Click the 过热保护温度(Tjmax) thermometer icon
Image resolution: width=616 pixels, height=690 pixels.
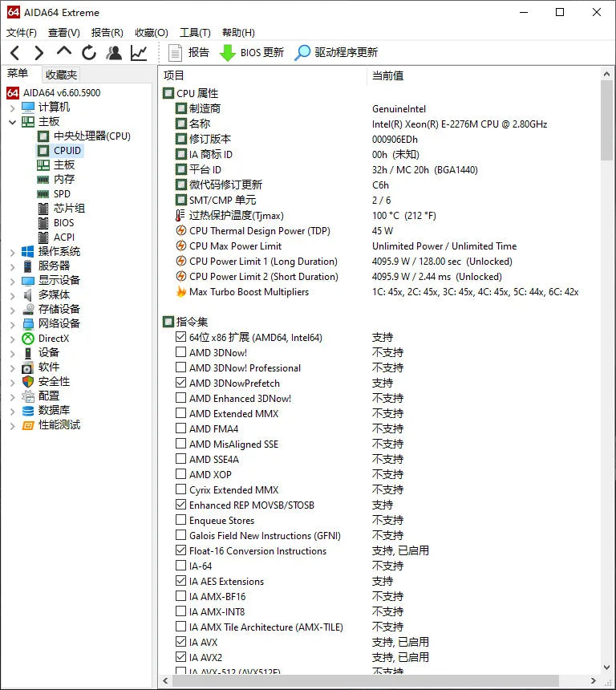(180, 215)
